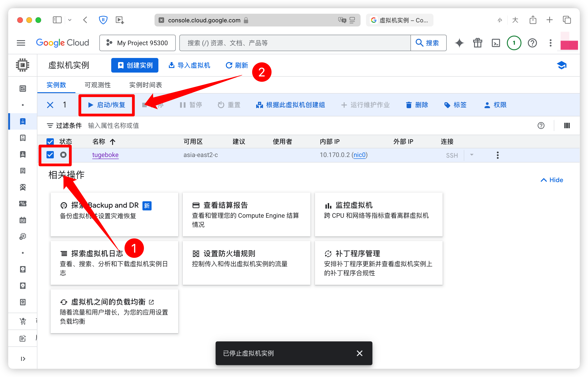
Task: Show Safari tab overview
Action: (567, 20)
